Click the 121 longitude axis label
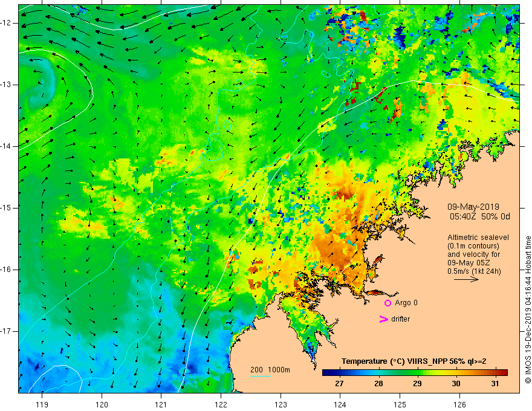Screen dimensions: 532x411 (161, 404)
